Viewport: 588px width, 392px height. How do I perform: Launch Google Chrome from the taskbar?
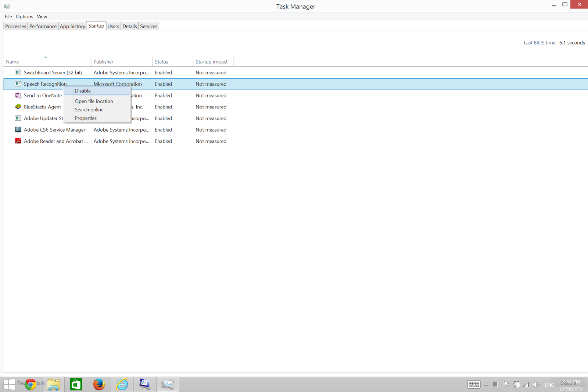31,384
